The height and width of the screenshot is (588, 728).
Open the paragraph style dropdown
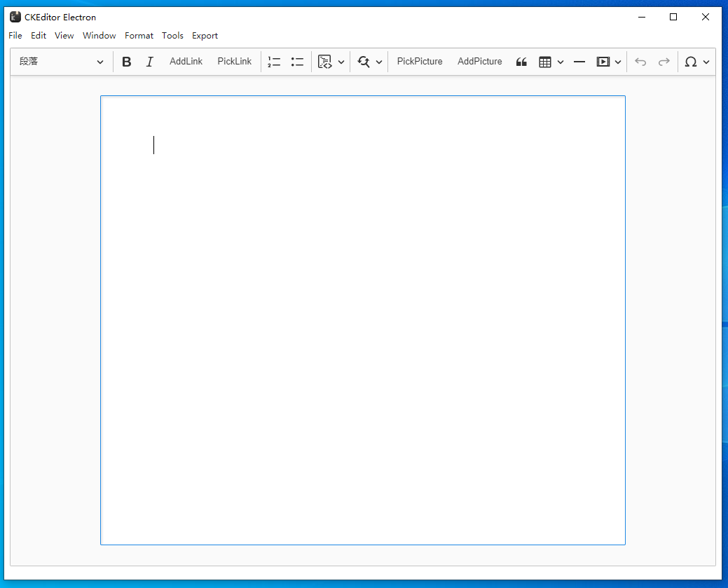60,62
